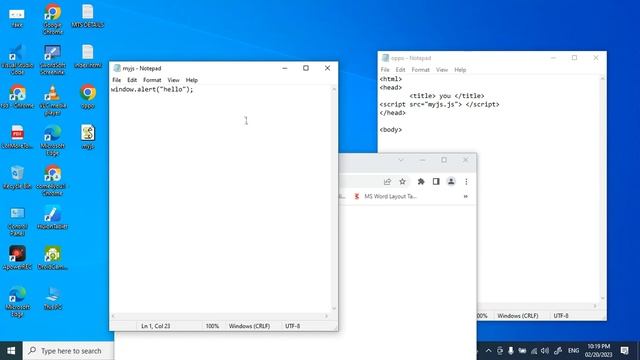Open View menu in oppo Notepad
The width and height of the screenshot is (640, 360).
pyautogui.click(x=442, y=70)
